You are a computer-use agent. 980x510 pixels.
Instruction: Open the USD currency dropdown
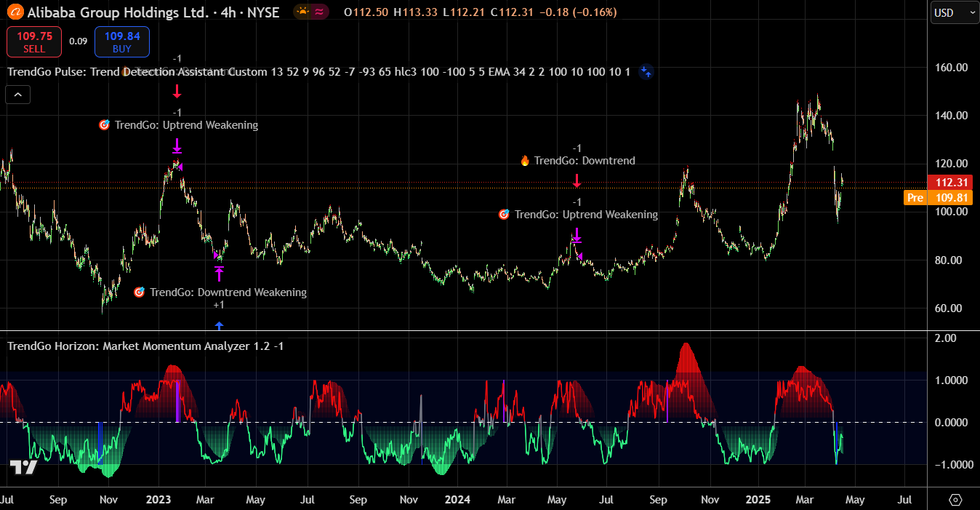pyautogui.click(x=954, y=12)
